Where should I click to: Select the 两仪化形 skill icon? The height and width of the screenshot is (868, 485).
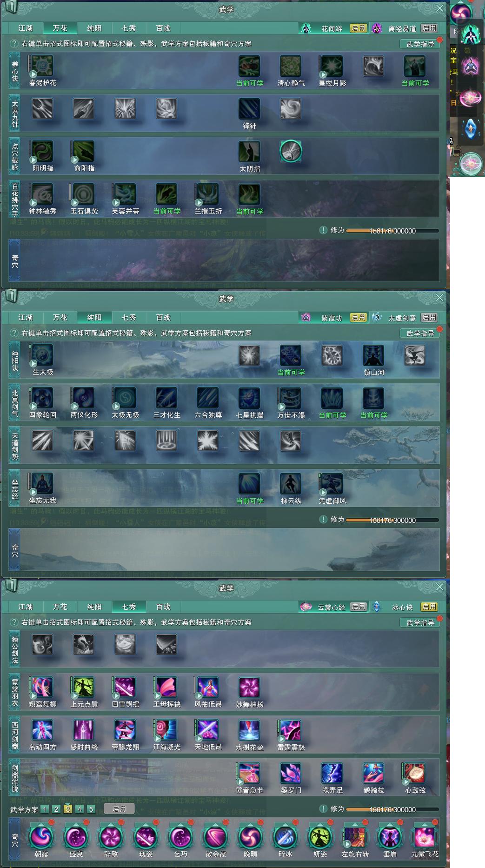click(x=84, y=398)
